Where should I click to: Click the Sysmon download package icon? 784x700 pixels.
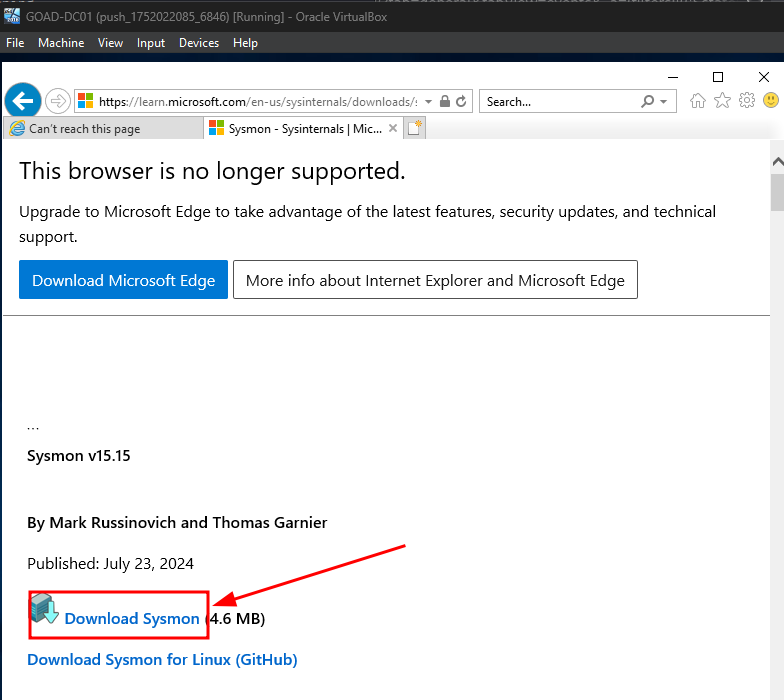(x=45, y=608)
